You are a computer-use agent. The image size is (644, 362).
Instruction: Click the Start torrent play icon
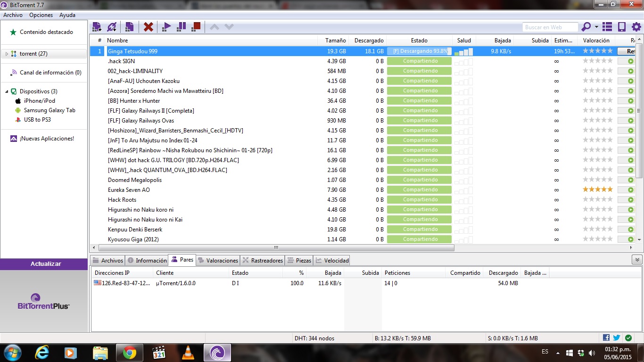(166, 27)
